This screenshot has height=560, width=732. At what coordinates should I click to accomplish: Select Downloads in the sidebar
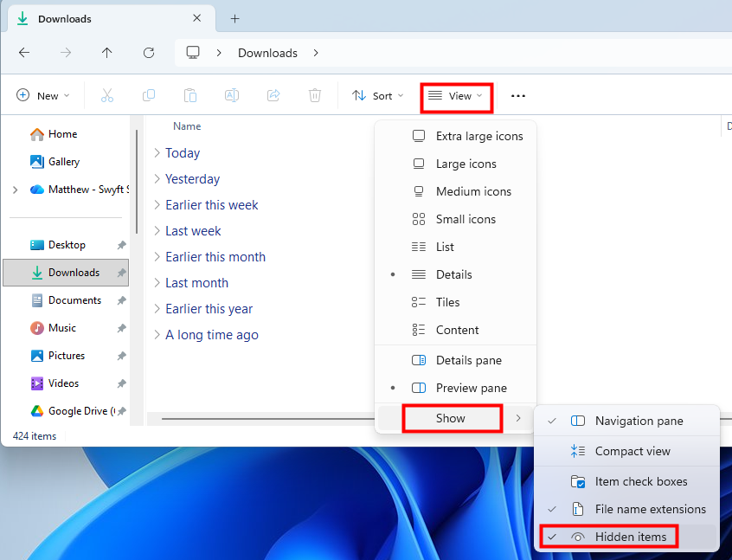coord(66,273)
